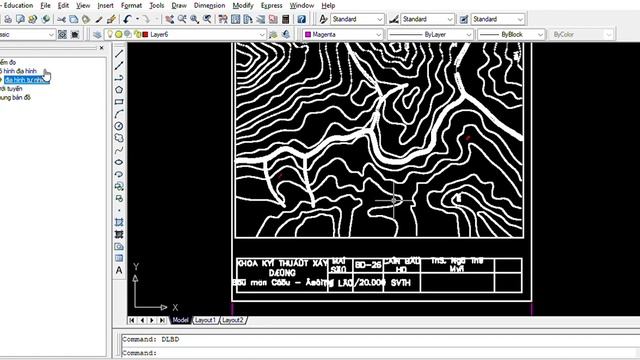Open the Tool Palettes icon
Viewport: 640px width, 360px height.
click(x=248, y=19)
